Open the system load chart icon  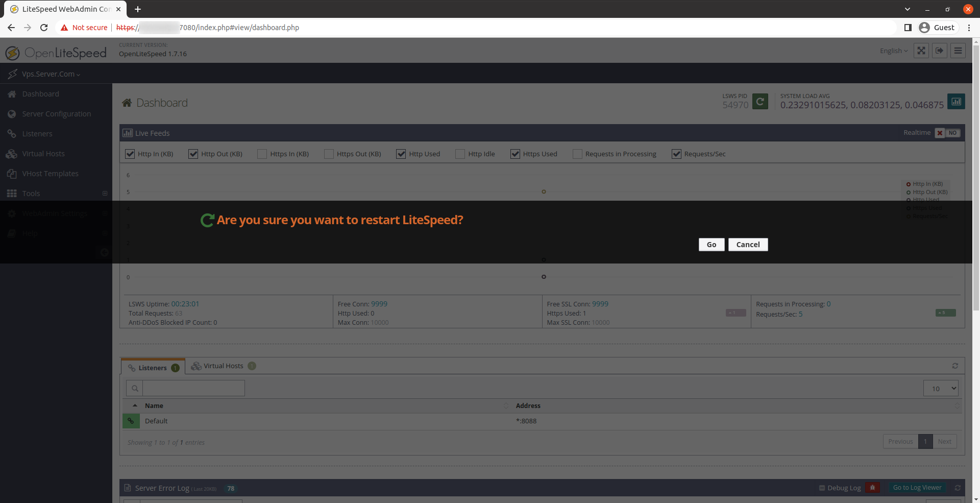point(956,102)
